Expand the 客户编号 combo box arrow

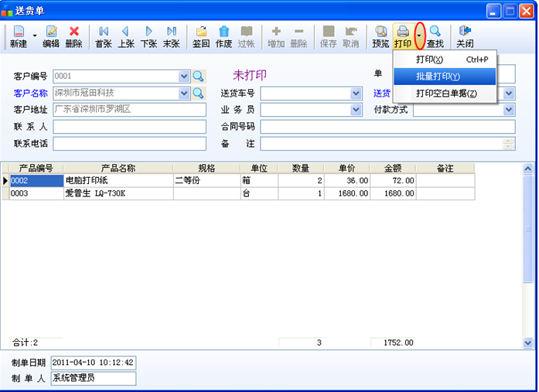coord(184,76)
